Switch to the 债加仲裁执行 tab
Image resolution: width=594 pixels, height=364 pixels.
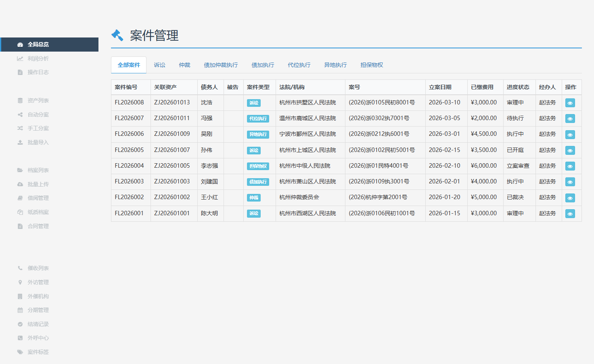pos(221,65)
